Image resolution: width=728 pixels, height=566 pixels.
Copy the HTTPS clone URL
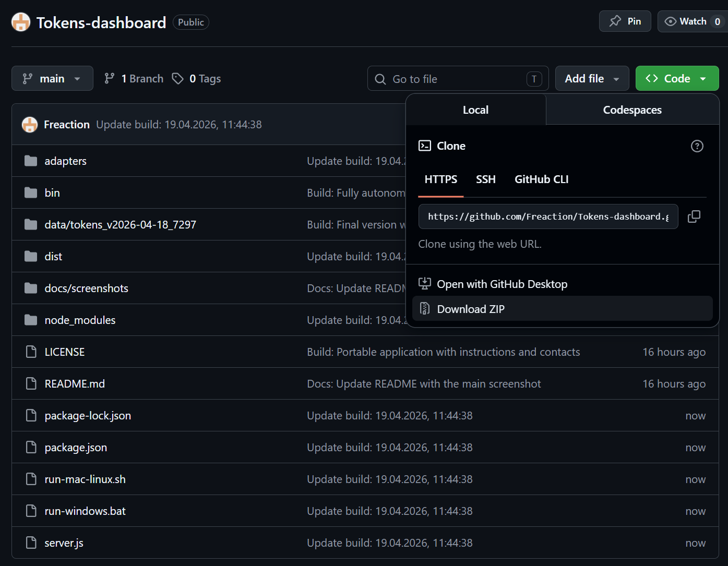(694, 216)
